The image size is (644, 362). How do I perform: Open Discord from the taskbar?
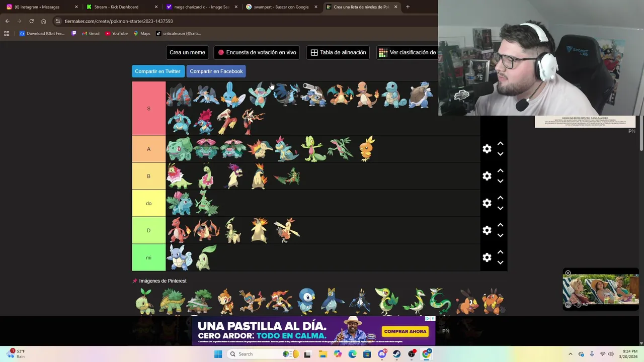pos(382,354)
